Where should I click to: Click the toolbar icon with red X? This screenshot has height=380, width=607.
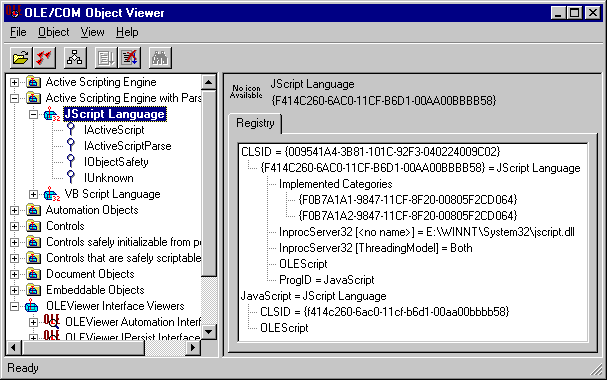point(129,58)
